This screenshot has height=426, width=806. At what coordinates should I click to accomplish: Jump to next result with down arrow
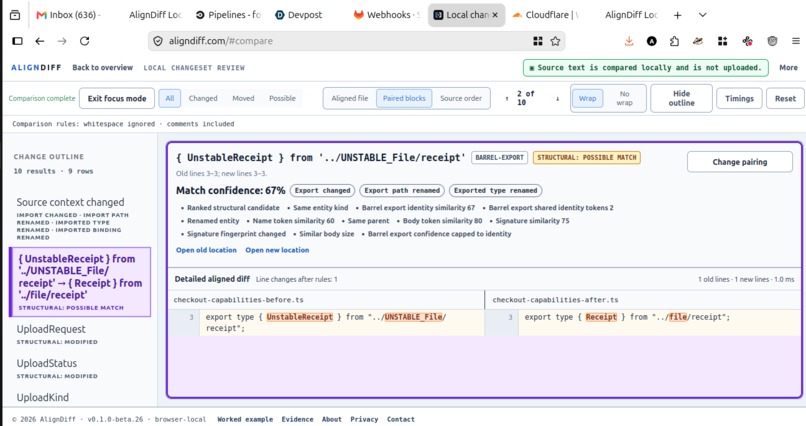point(557,99)
